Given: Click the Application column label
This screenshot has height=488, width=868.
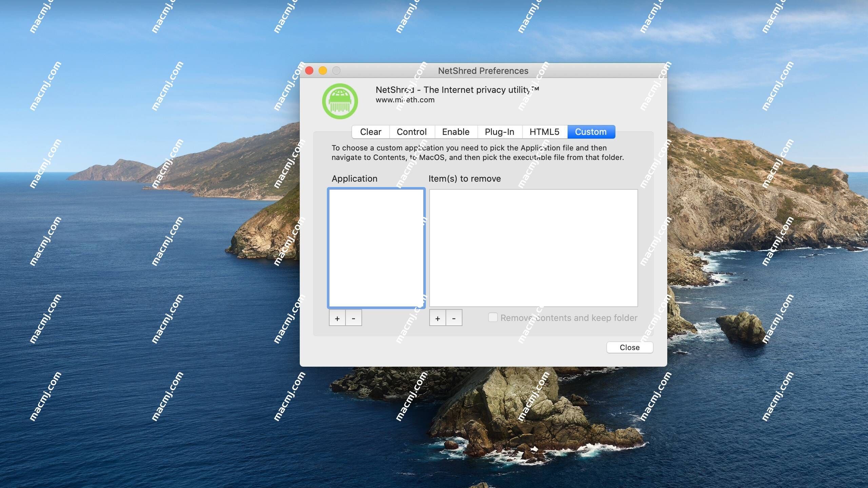Looking at the screenshot, I should click(x=354, y=179).
